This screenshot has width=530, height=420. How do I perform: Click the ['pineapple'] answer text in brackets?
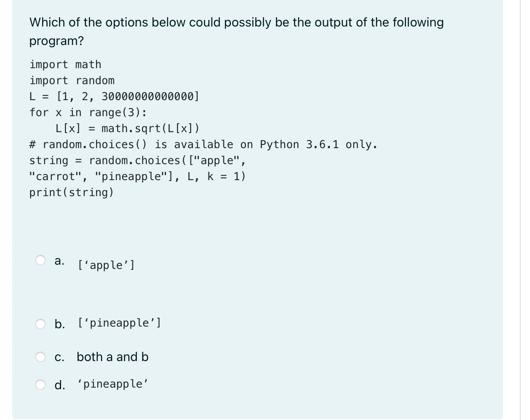[x=119, y=323]
